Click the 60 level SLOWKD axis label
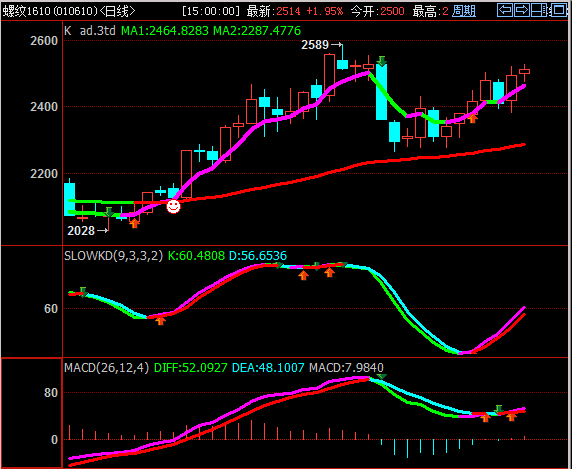This screenshot has width=572, height=469. pyautogui.click(x=51, y=309)
